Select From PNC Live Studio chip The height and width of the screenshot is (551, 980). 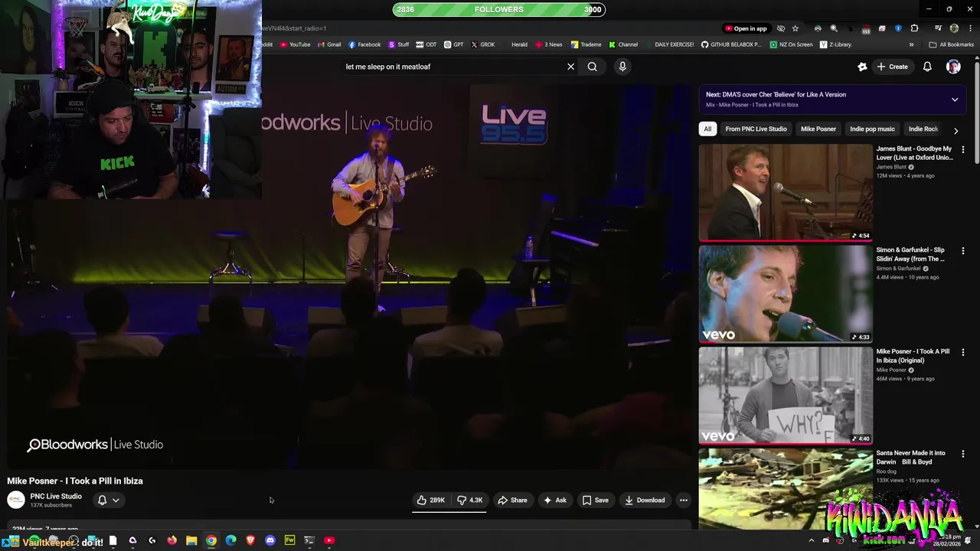click(x=756, y=129)
